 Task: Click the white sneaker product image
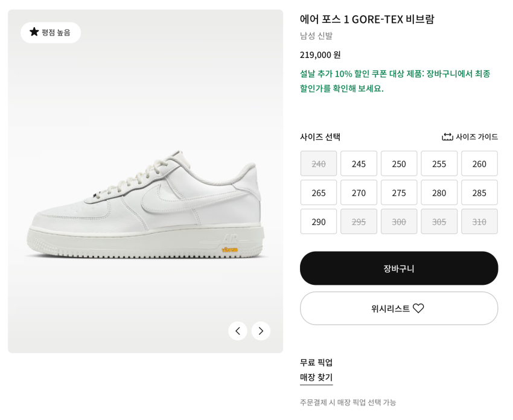point(145,205)
